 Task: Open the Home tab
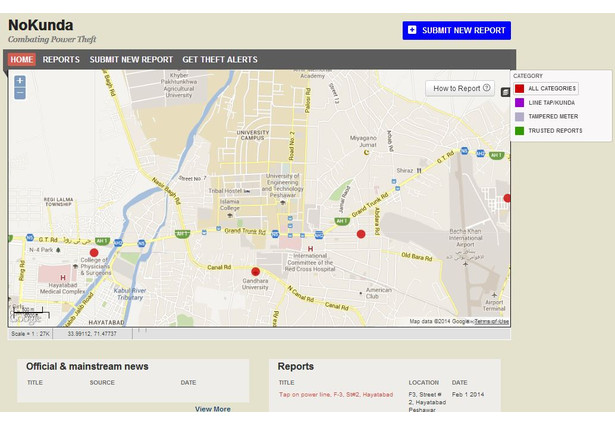point(22,60)
